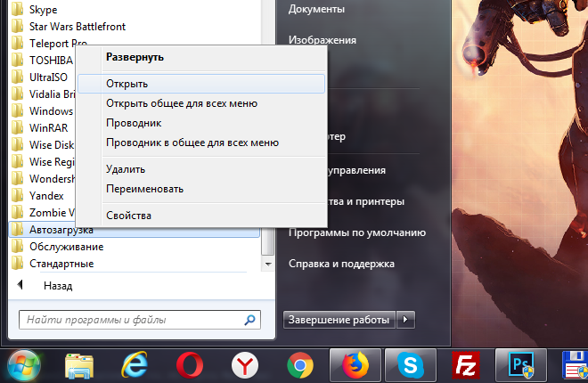The image size is (588, 383).
Task: Choose 'Свойства' from the context menu
Action: [128, 216]
